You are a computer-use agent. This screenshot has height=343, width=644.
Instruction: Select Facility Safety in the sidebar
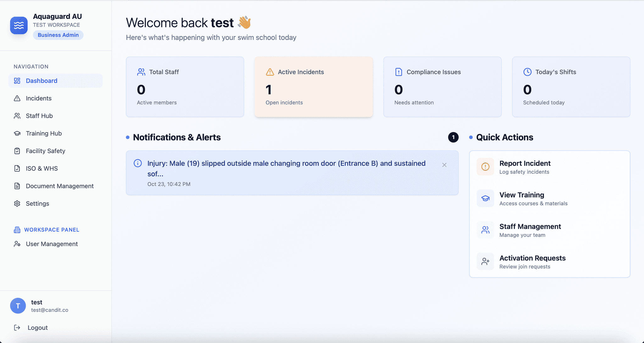point(55,151)
